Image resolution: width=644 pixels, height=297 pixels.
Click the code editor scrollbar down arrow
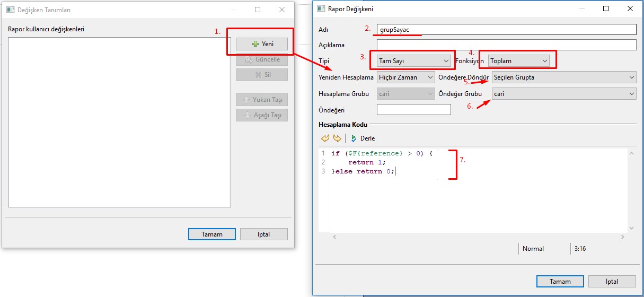[x=631, y=228]
